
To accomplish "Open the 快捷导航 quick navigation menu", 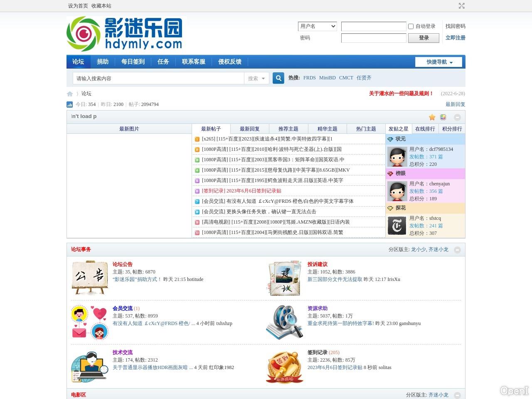I will [x=438, y=62].
